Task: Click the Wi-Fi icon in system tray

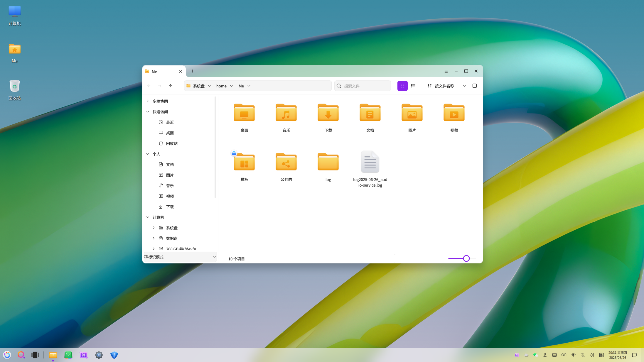Action: point(573,355)
